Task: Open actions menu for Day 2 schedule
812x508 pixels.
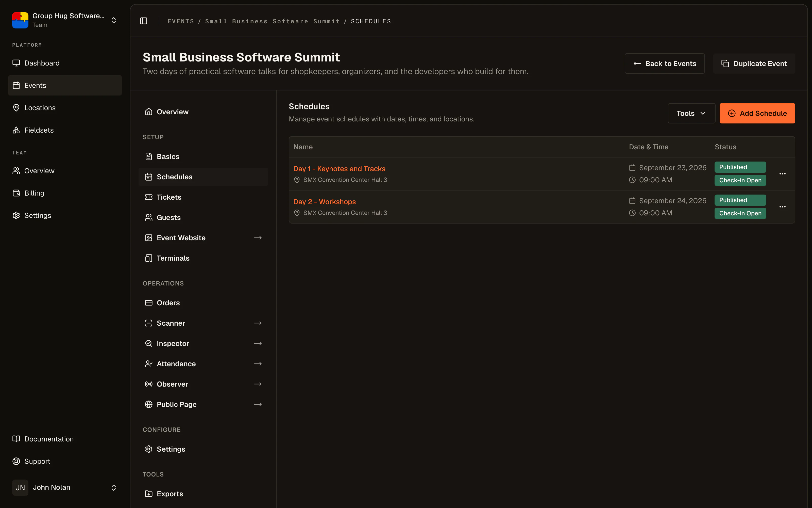Action: tap(783, 207)
